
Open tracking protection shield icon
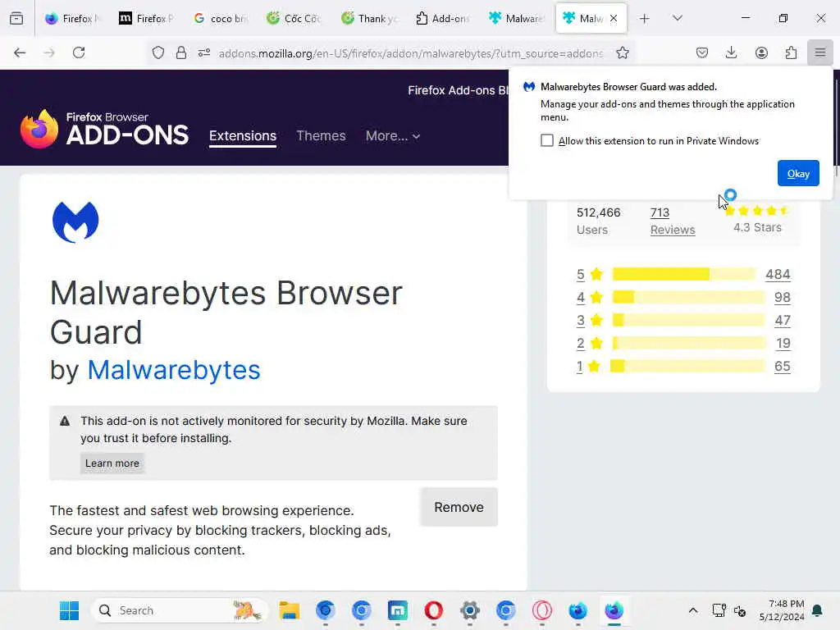pos(158,52)
